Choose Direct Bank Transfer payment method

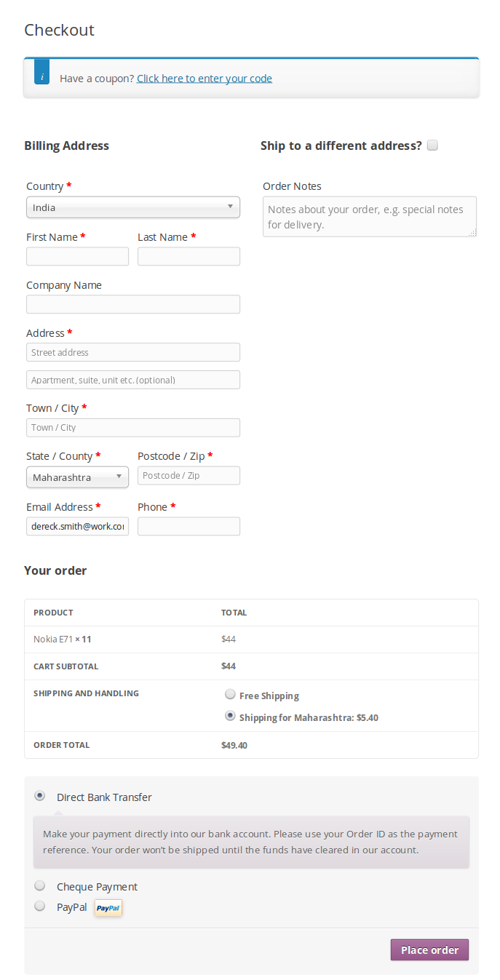pyautogui.click(x=40, y=796)
